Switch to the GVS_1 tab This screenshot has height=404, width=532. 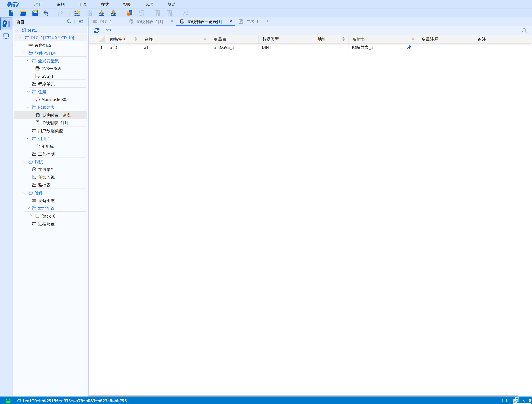click(252, 22)
